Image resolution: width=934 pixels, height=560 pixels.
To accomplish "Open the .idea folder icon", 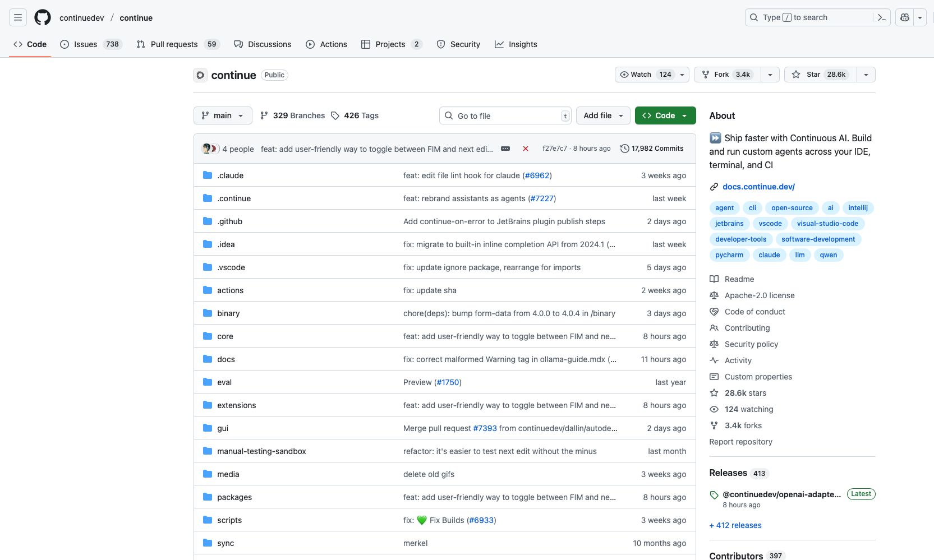I will [x=208, y=244].
